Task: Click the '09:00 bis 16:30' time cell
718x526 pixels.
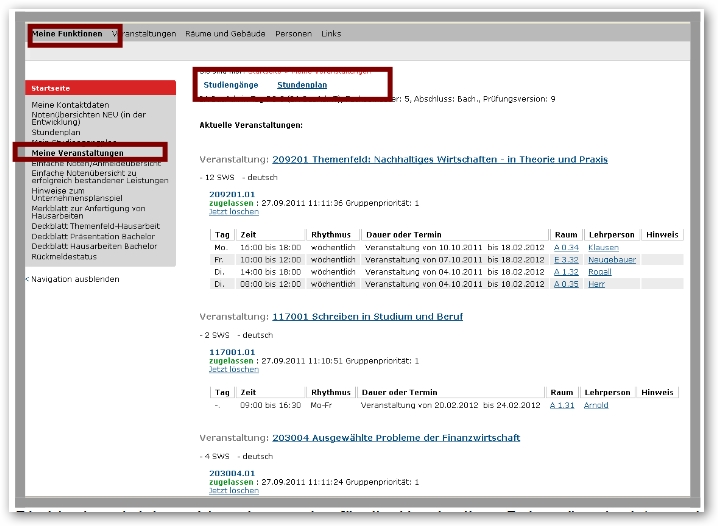Action: [271, 405]
